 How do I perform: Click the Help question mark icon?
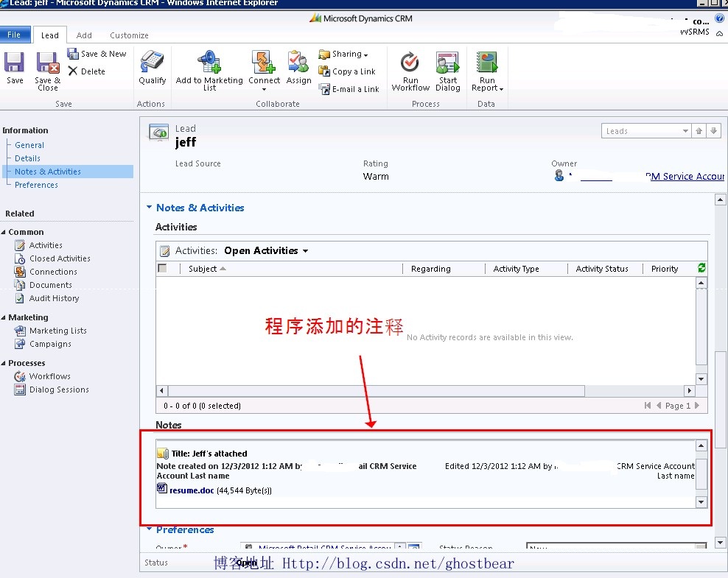pyautogui.click(x=719, y=18)
